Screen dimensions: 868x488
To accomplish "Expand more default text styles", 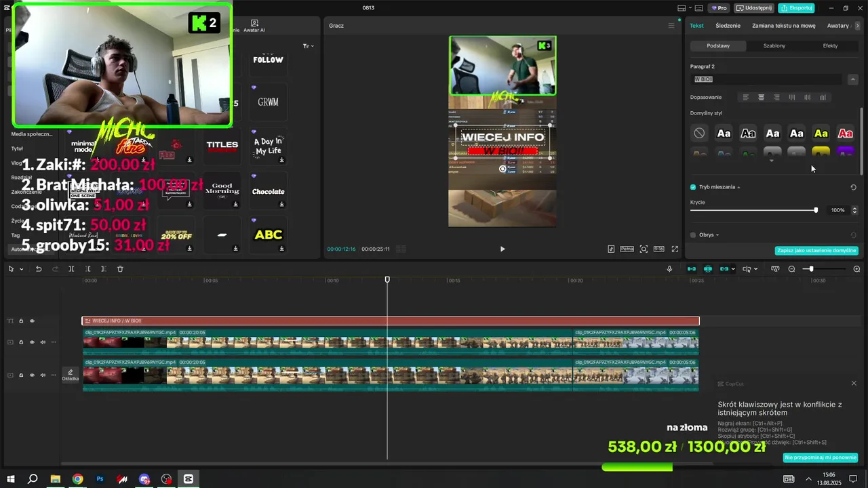I will tap(772, 161).
